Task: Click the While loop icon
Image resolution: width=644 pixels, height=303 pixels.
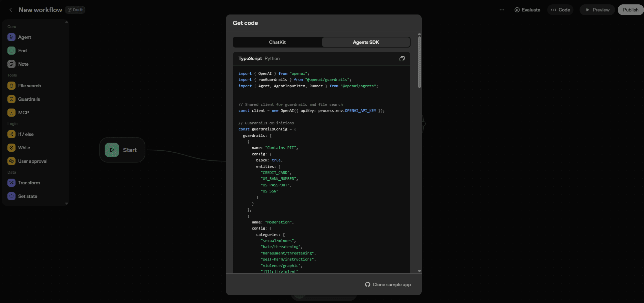Action: tap(11, 148)
